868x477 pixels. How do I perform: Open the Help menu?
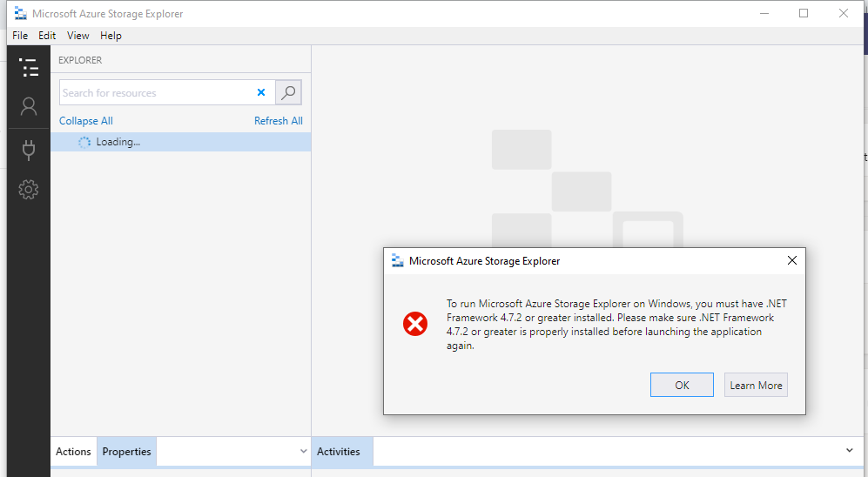(111, 36)
